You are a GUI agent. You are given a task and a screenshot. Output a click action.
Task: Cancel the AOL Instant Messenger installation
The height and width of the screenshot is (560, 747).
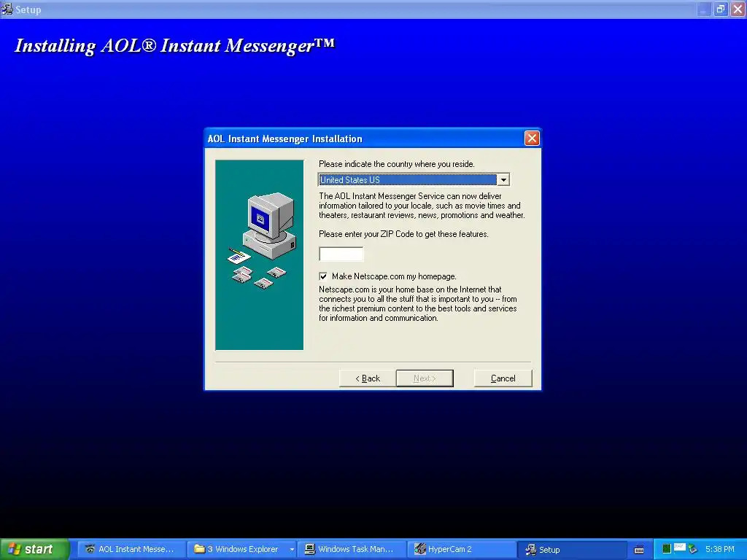(x=503, y=378)
